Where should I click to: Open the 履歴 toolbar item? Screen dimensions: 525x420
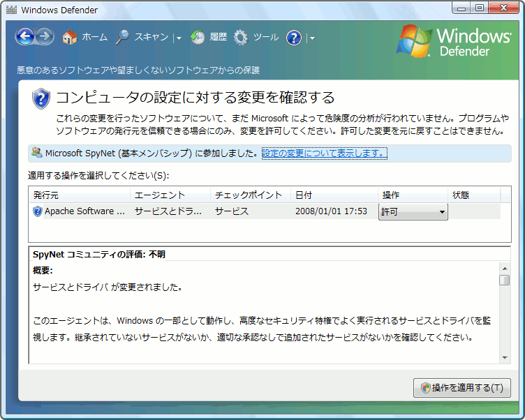[x=219, y=37]
